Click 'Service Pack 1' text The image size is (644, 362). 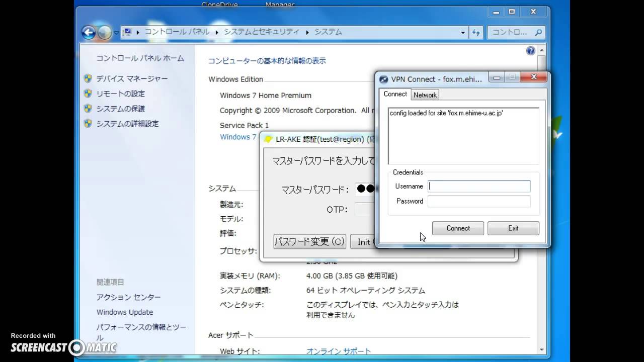(x=245, y=125)
